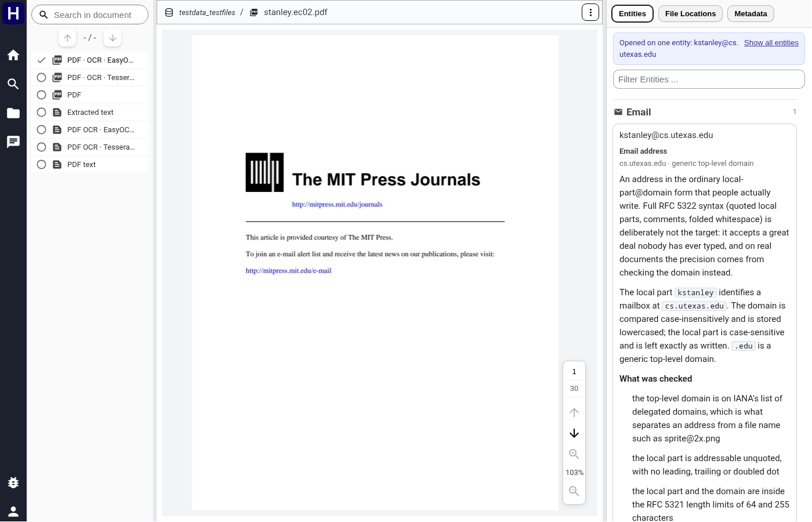The width and height of the screenshot is (812, 522).
Task: Switch to the File Locations tab
Action: point(690,14)
